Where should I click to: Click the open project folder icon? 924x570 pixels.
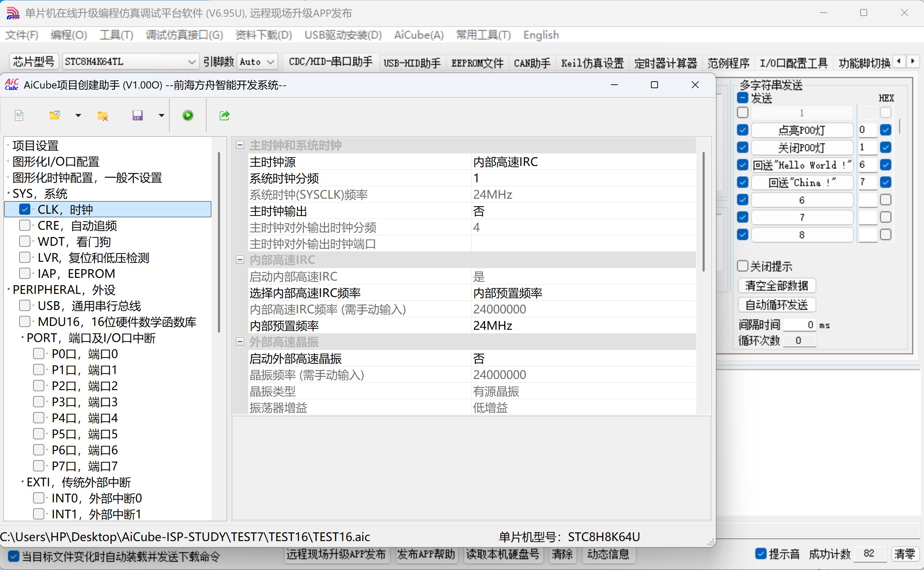[x=55, y=115]
